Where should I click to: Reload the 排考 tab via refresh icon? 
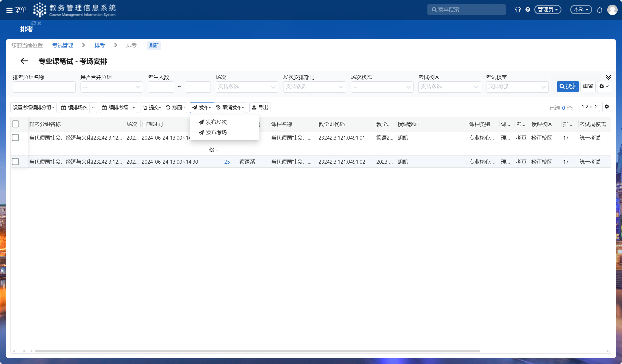pos(34,23)
